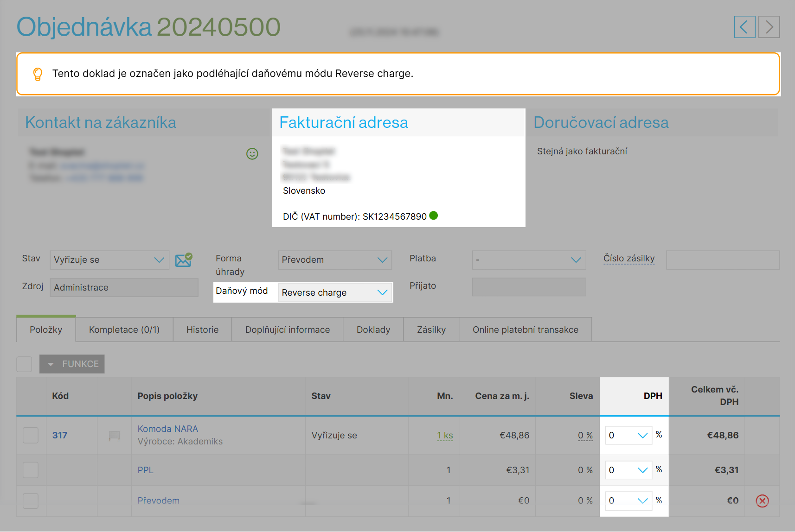Open DPH dropdown for Převodem row
This screenshot has height=532, width=795.
click(629, 500)
